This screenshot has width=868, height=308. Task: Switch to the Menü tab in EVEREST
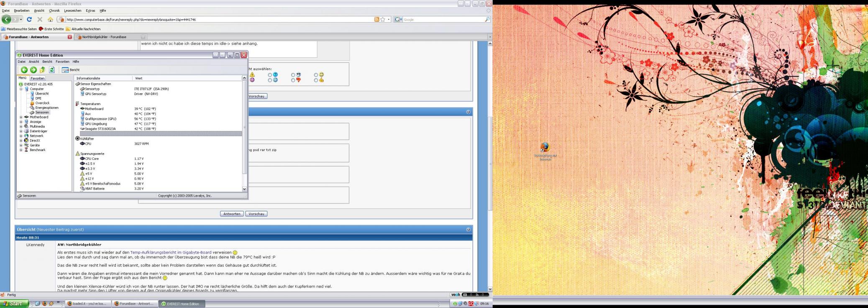point(22,78)
